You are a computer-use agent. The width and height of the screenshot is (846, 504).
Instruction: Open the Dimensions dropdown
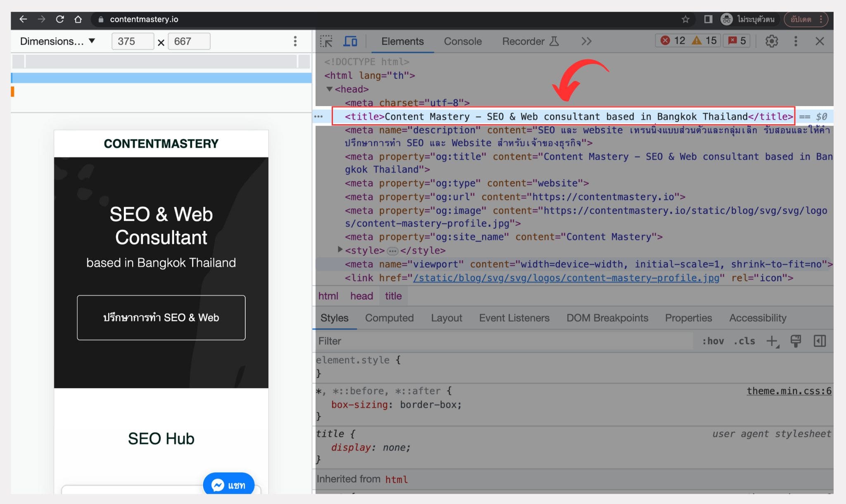coord(57,41)
